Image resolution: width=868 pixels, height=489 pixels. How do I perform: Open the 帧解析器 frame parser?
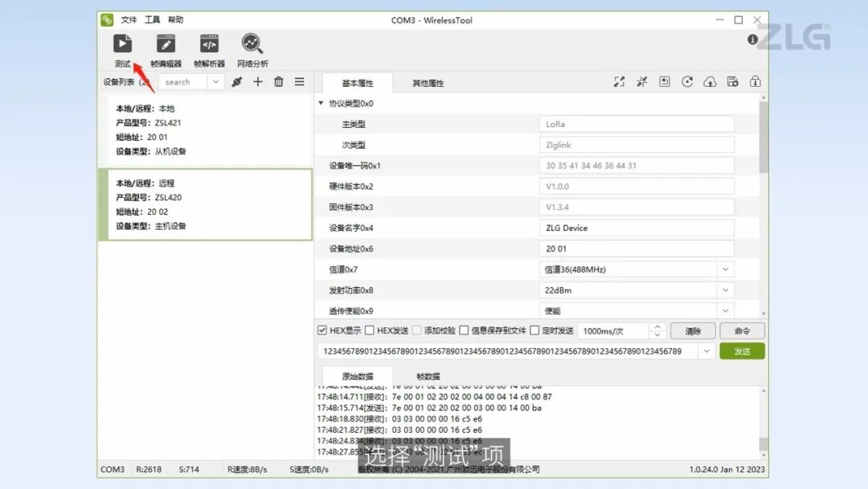[x=209, y=51]
